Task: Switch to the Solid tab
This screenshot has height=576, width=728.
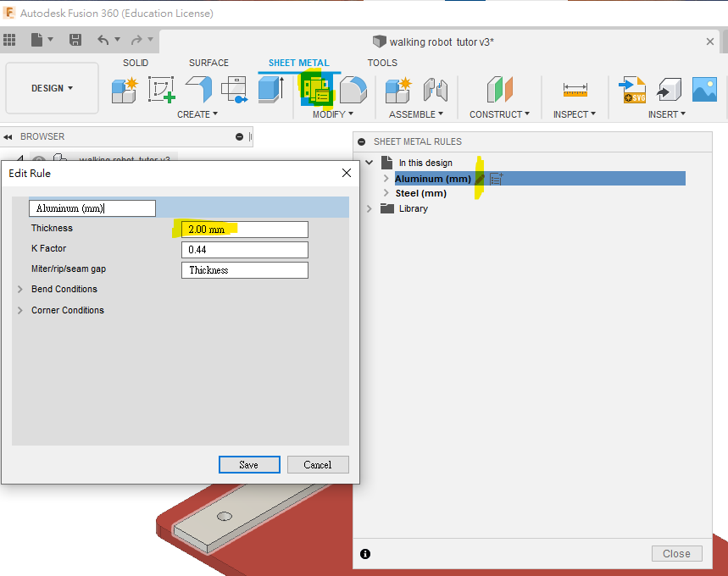Action: pos(136,63)
